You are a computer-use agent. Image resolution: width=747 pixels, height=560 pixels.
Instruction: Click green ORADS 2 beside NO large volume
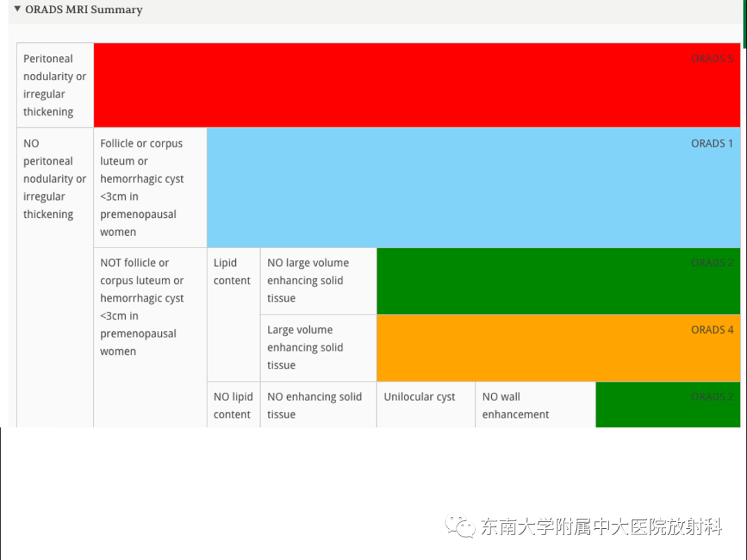coord(558,281)
